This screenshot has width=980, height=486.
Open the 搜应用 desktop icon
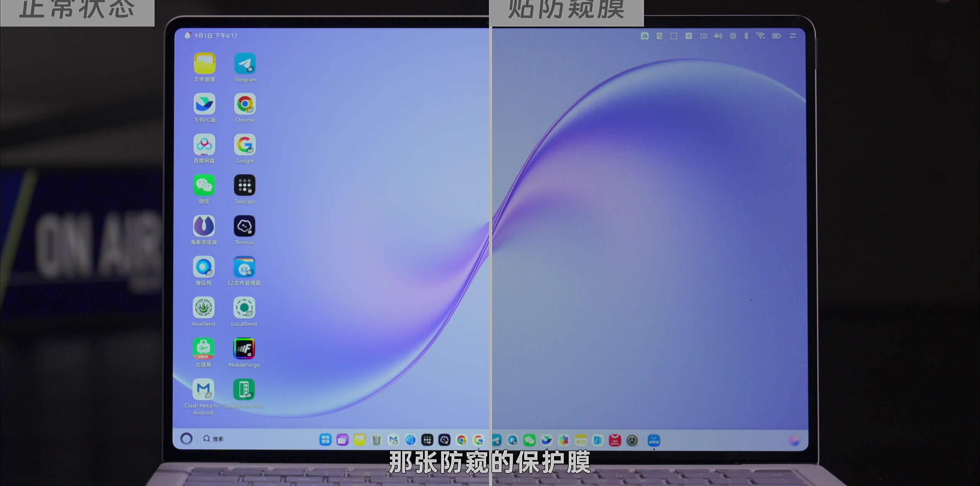coord(204,267)
